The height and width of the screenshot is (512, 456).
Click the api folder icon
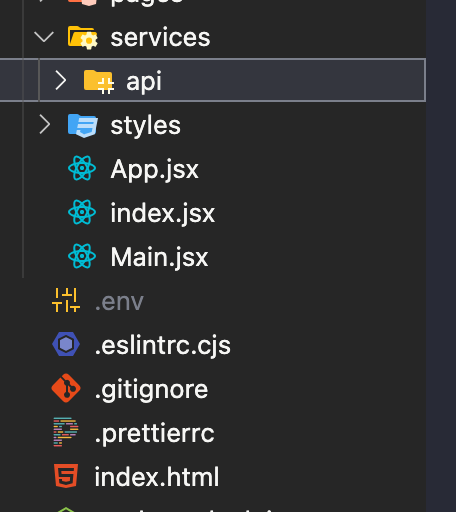coord(99,82)
